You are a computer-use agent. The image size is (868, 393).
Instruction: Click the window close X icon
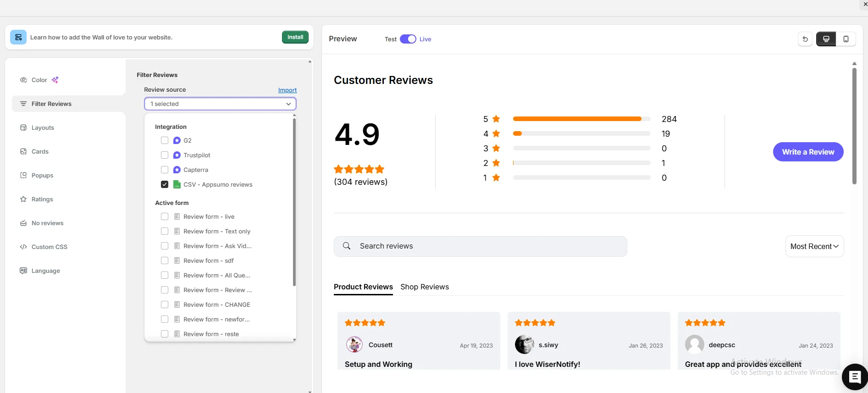[x=865, y=4]
